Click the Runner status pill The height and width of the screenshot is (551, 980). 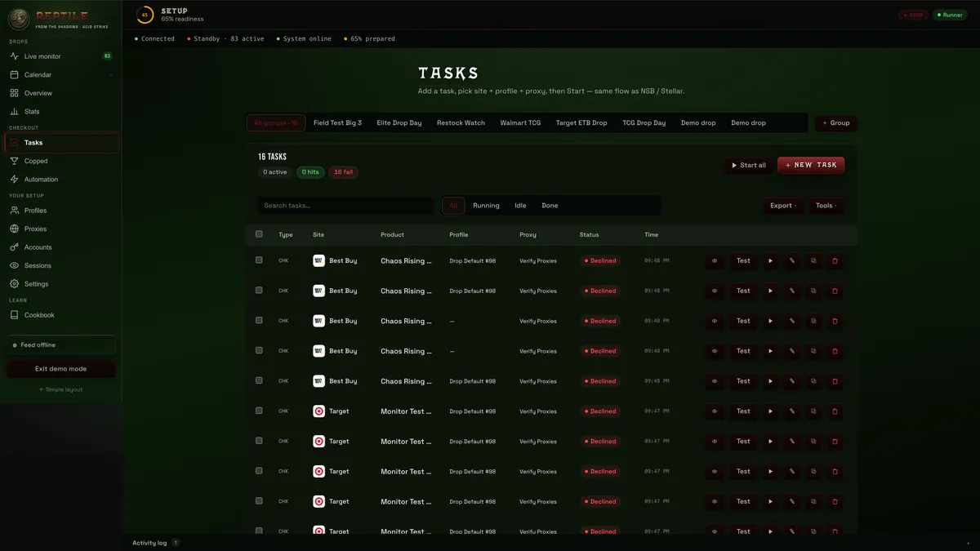pyautogui.click(x=950, y=15)
